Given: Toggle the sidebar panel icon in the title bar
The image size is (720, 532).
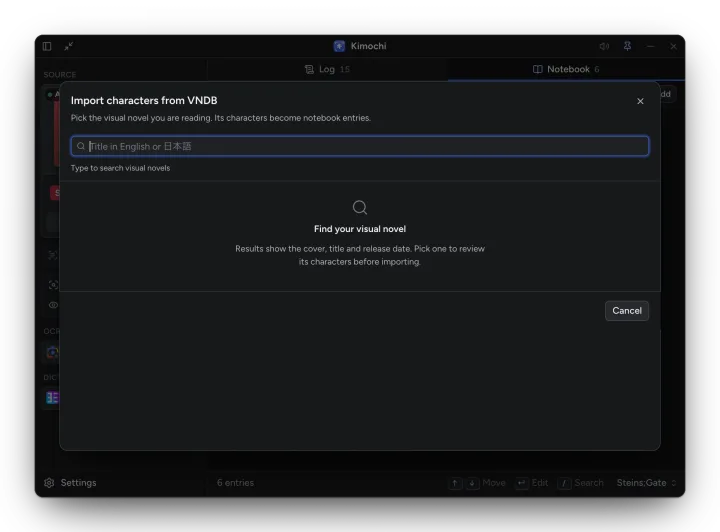Looking at the screenshot, I should click(47, 46).
